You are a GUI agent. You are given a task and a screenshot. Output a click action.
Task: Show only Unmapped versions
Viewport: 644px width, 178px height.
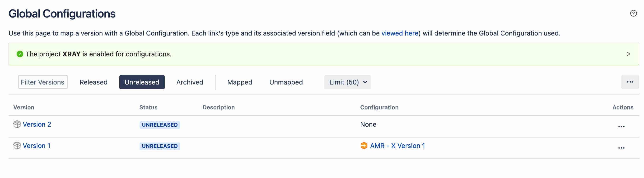pos(286,82)
